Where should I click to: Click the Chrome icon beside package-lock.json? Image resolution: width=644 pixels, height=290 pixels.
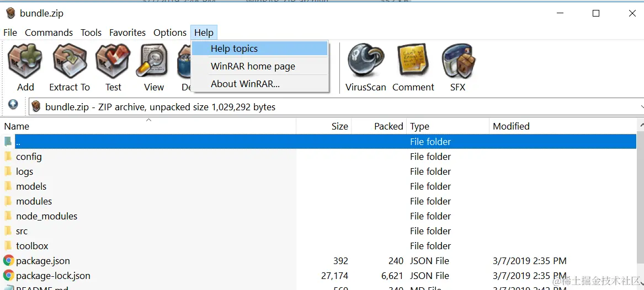click(x=8, y=275)
